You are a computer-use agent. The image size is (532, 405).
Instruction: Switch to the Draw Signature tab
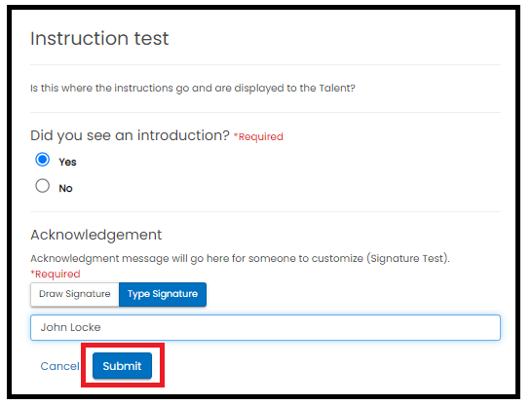tap(75, 294)
